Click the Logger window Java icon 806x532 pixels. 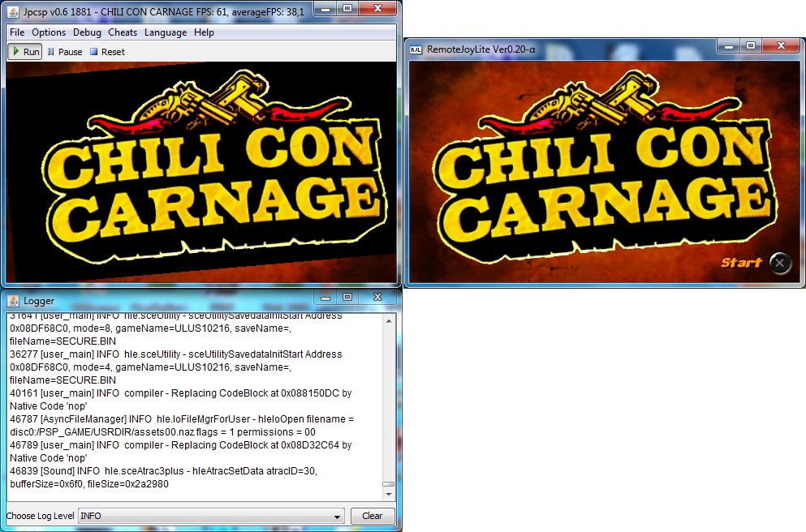pos(14,300)
